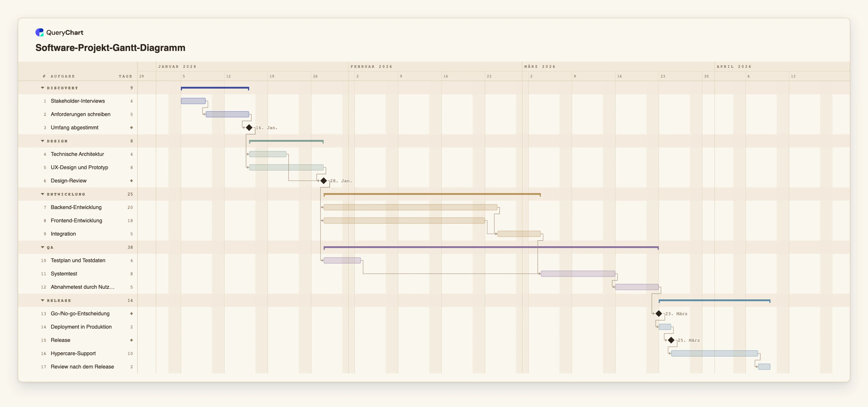The width and height of the screenshot is (868, 407).
Task: Select the 'Go-/No-go-Entscheidung' row label
Action: (x=80, y=313)
